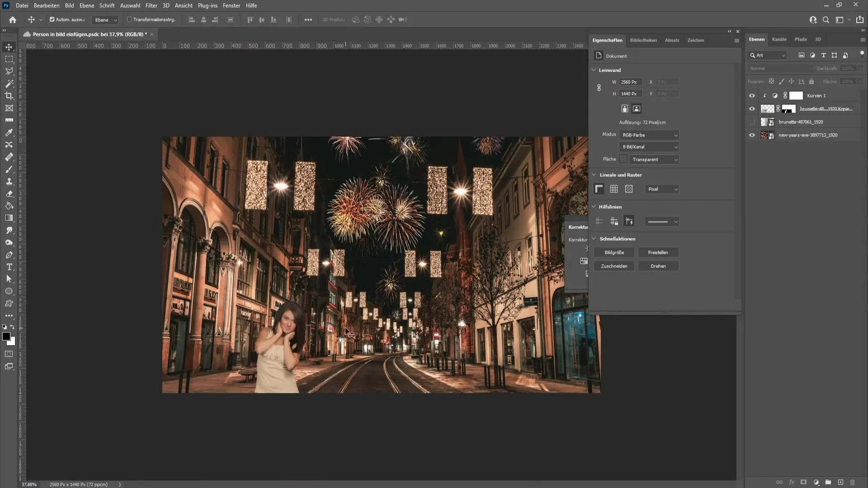
Task: Select the Lasso tool
Action: 9,71
